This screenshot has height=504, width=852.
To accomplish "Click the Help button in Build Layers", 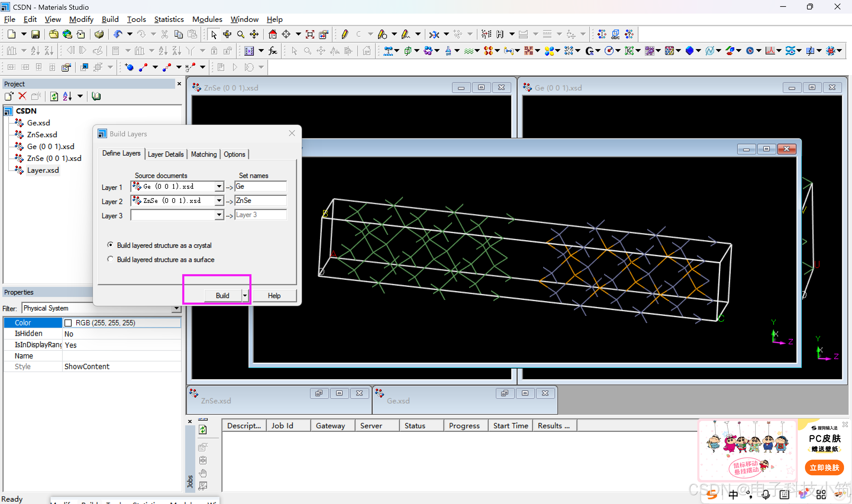I will point(274,295).
